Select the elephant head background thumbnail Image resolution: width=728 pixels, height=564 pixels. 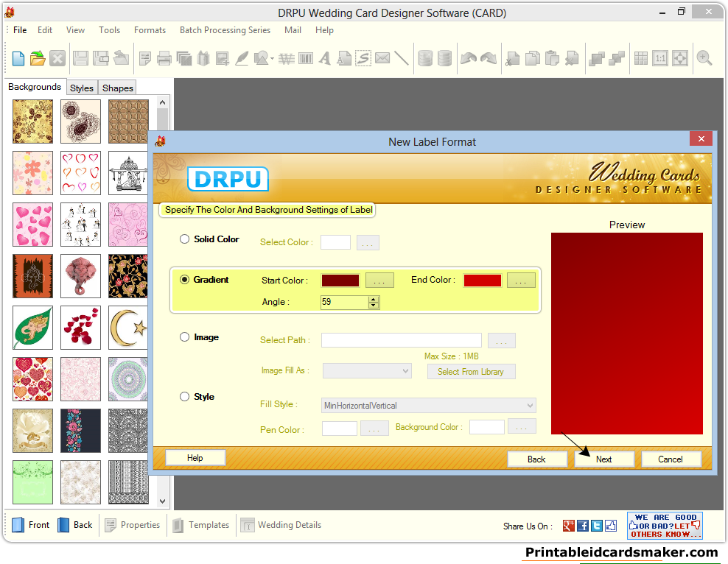(80, 276)
